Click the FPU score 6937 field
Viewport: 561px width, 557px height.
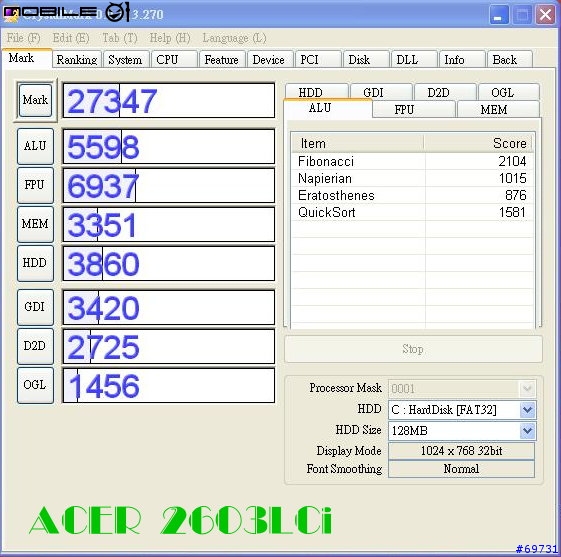pos(169,185)
